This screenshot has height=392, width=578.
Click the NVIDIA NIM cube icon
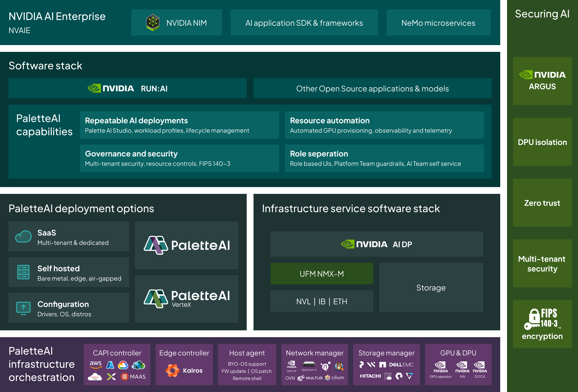[153, 23]
